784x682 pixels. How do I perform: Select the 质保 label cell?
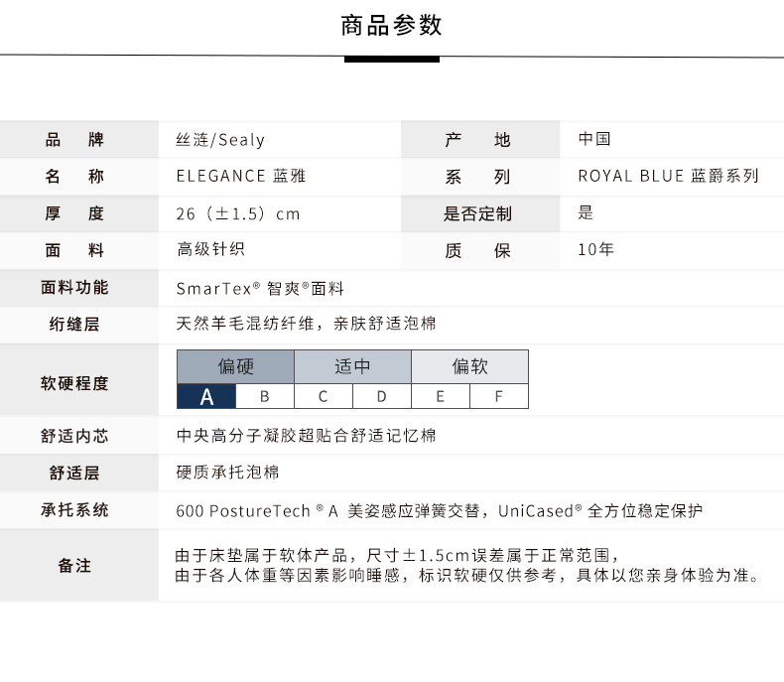pyautogui.click(x=480, y=250)
